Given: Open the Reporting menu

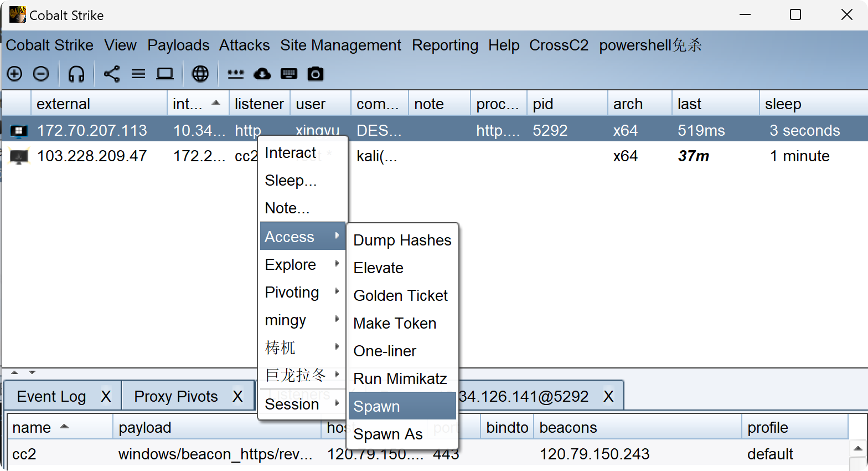Looking at the screenshot, I should coord(445,45).
